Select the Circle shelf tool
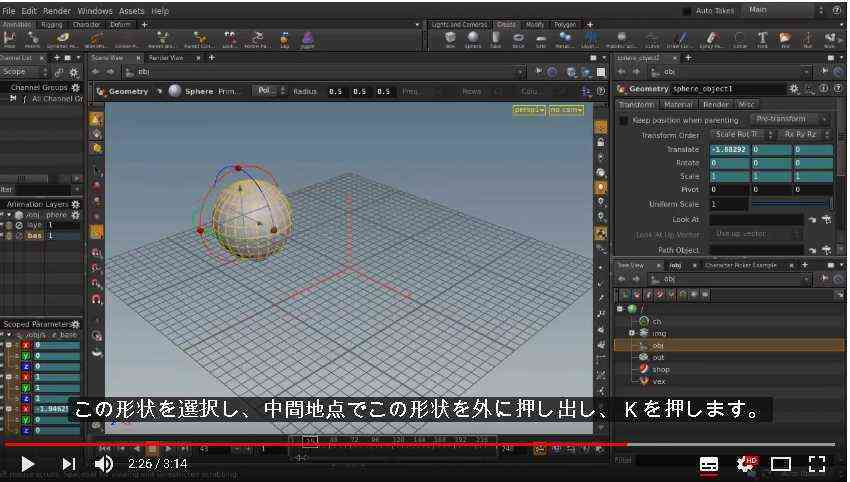The image size is (850, 482). [739, 40]
